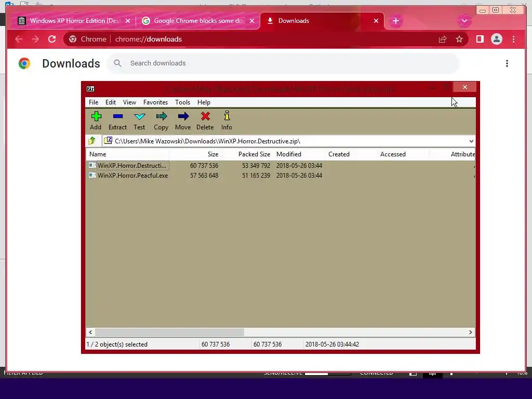Sort files by the Size column

(195, 154)
